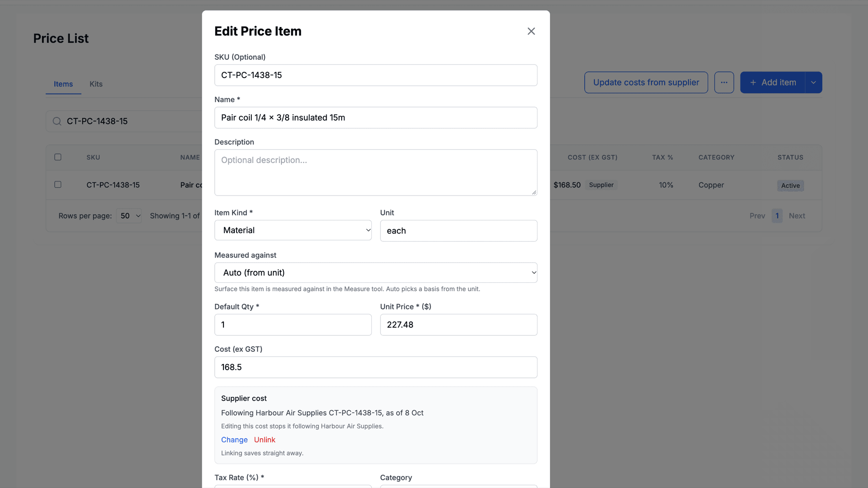The image size is (868, 488).
Task: Click the 10% tax cell
Action: 666,185
